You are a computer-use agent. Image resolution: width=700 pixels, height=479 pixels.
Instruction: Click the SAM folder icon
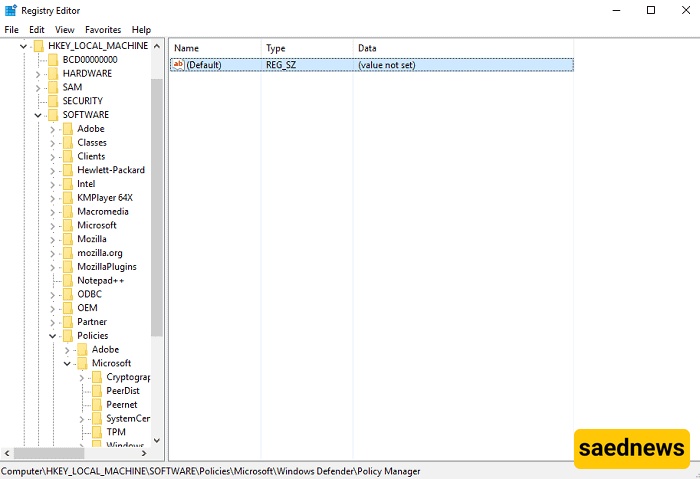(53, 87)
